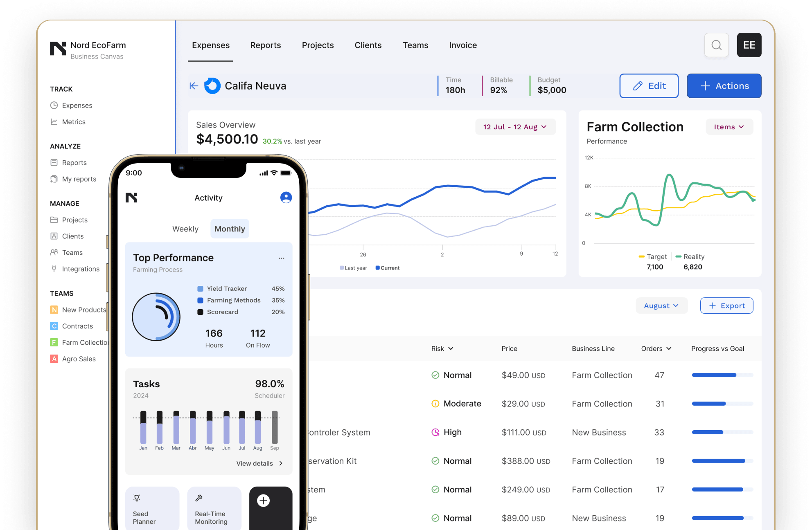The width and height of the screenshot is (812, 530).
Task: Click the Edit button for Califa Neuva
Action: 649,86
